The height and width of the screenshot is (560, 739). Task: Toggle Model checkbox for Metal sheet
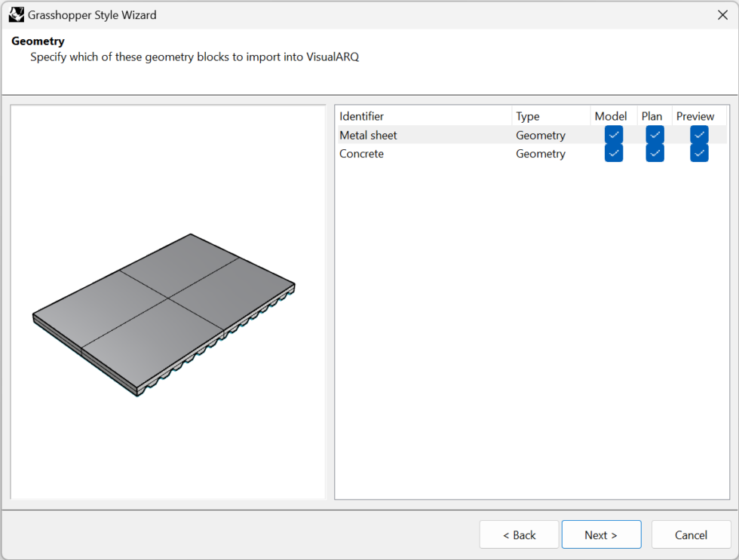click(x=613, y=134)
